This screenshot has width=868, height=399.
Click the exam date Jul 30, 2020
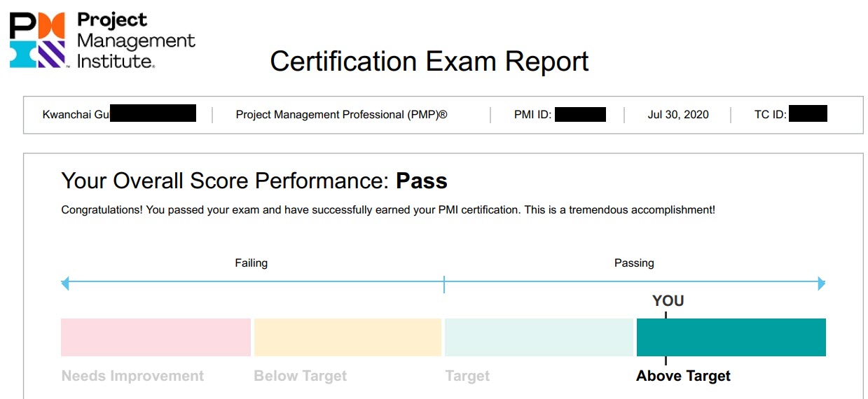point(678,115)
